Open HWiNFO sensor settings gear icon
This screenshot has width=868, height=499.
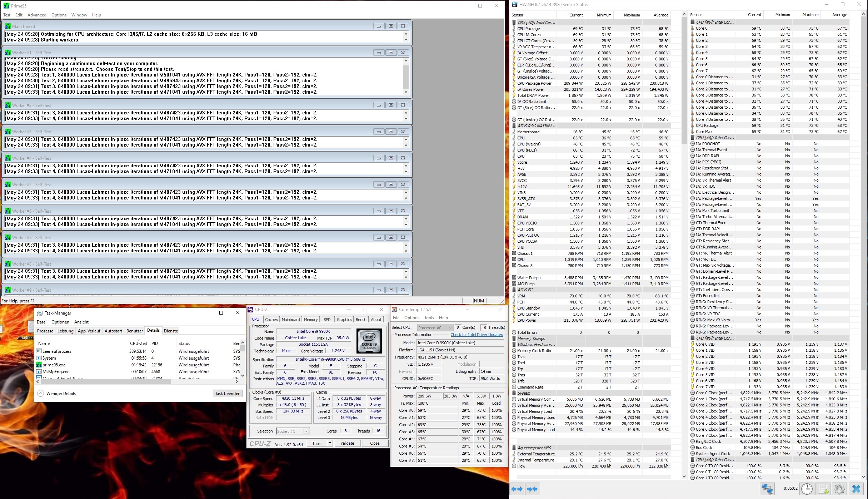[839, 489]
